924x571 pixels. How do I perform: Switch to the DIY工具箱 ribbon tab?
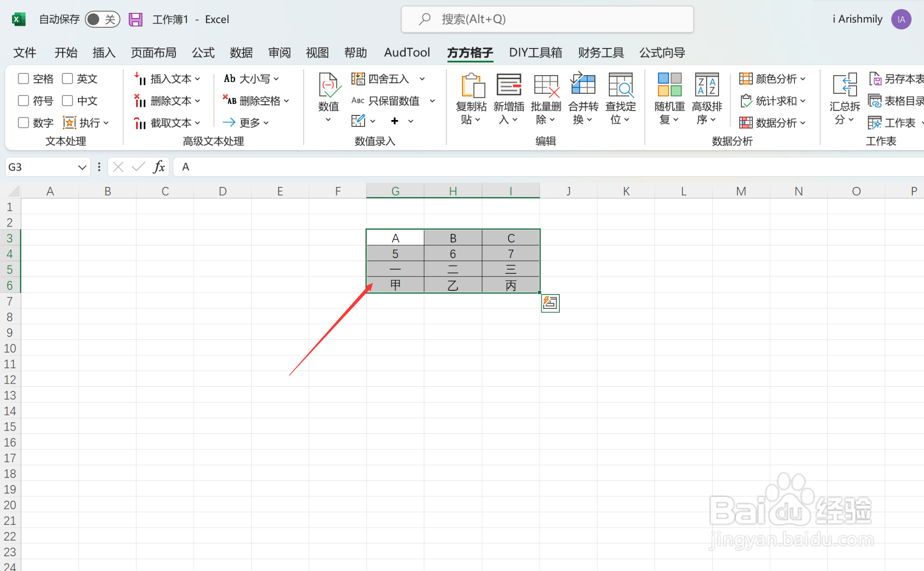(535, 53)
